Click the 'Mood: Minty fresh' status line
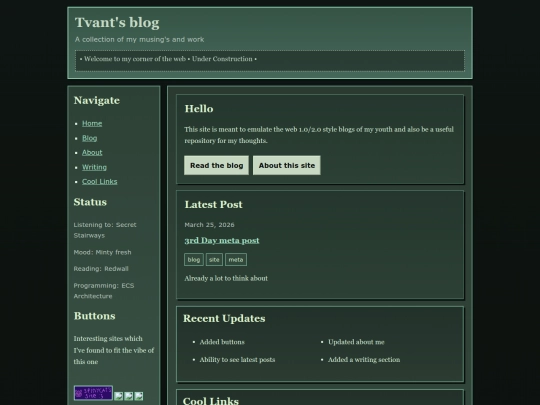The height and width of the screenshot is (405, 540). [102, 252]
